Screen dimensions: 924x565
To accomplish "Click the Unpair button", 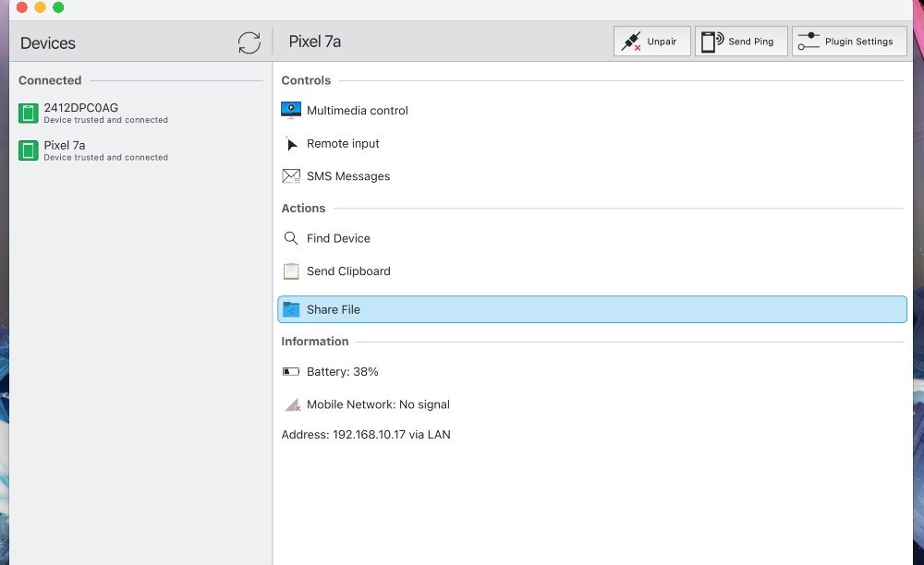I will 651,42.
